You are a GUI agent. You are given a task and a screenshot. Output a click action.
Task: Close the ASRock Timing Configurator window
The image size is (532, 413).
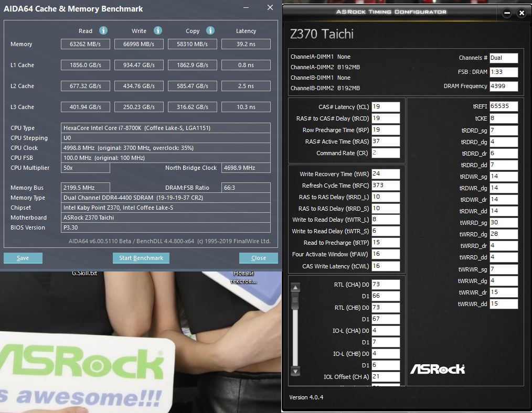pyautogui.click(x=522, y=13)
